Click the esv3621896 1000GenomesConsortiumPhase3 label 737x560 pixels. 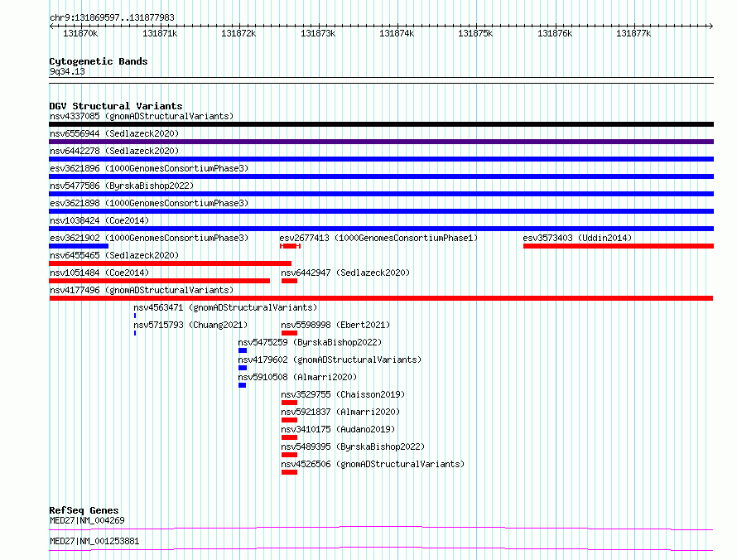[x=149, y=168]
